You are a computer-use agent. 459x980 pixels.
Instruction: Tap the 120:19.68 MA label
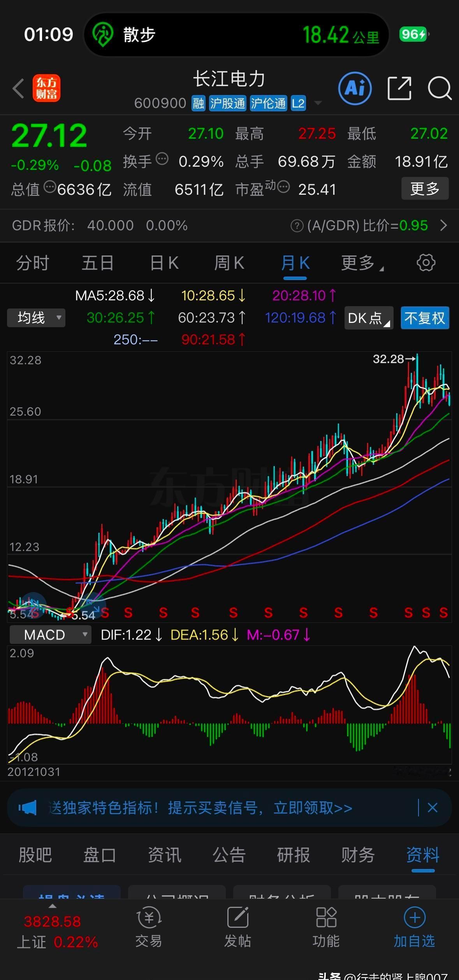tap(301, 318)
